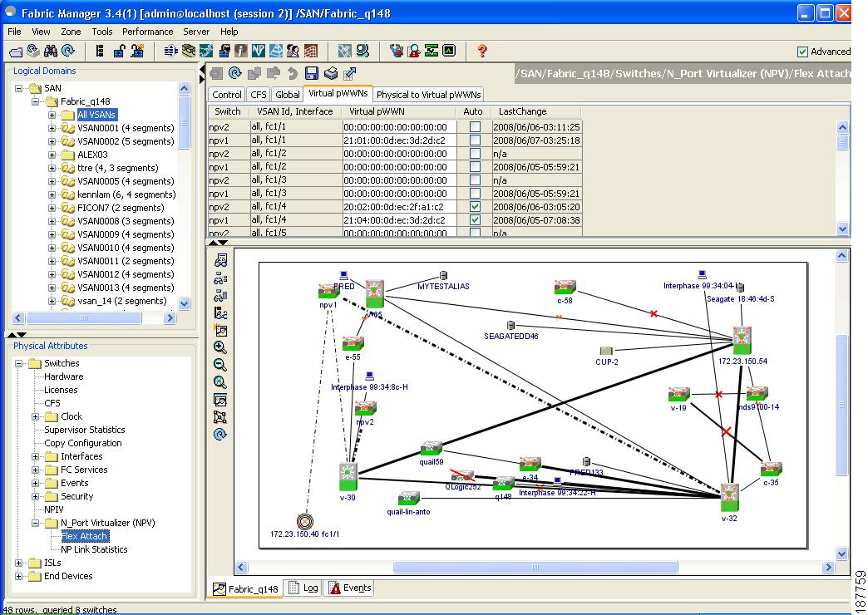868x615 pixels.
Task: Uncheck Auto for npv2 fc1/4 row
Action: point(475,207)
